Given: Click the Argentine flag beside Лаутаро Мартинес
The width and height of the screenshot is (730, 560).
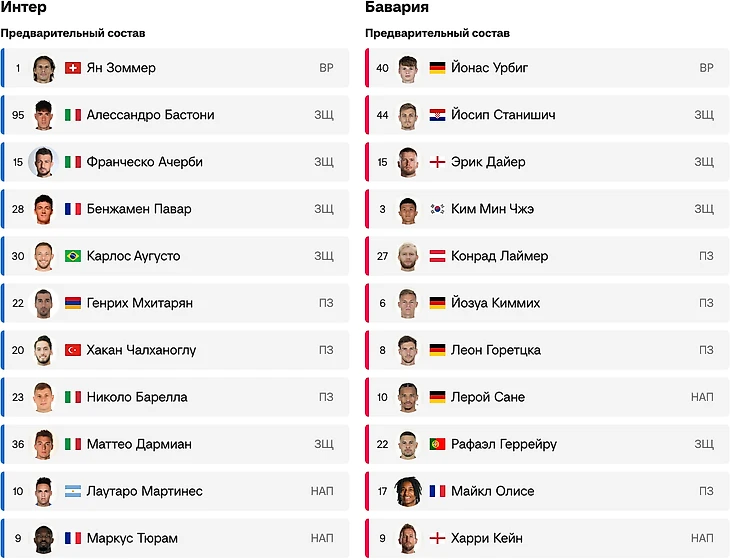Looking at the screenshot, I should (x=73, y=491).
